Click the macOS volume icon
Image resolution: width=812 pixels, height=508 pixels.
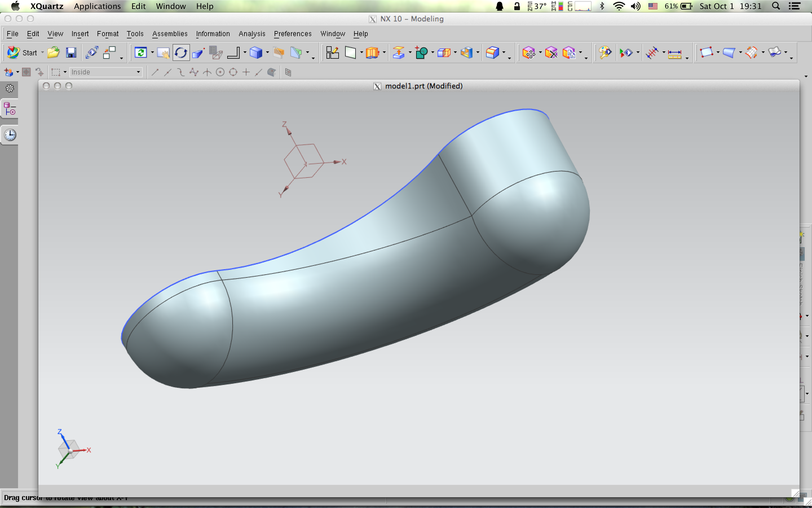636,6
